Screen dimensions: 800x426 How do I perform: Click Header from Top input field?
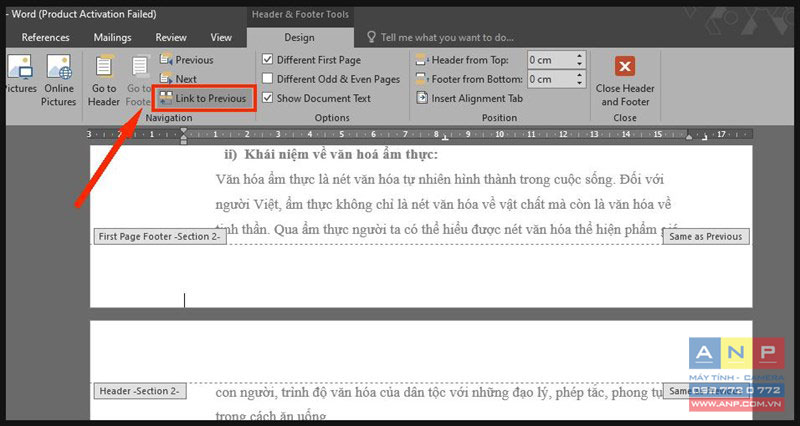click(x=551, y=60)
